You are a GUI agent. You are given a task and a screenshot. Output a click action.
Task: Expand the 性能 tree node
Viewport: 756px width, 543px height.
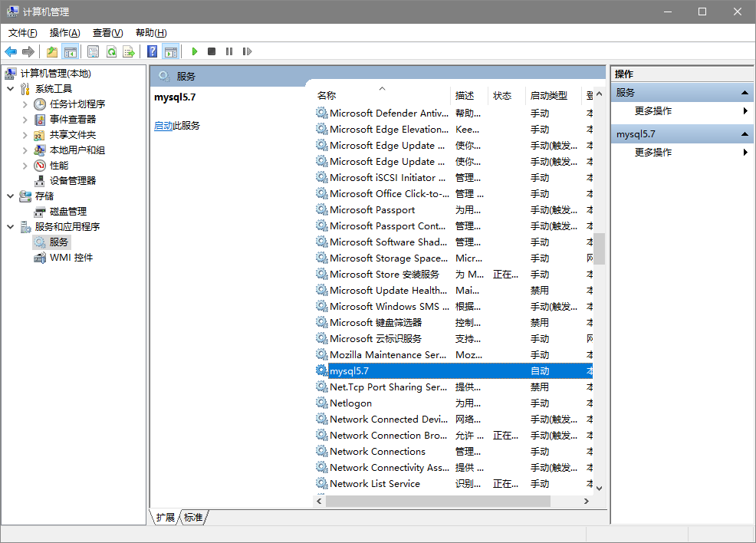[x=25, y=166]
